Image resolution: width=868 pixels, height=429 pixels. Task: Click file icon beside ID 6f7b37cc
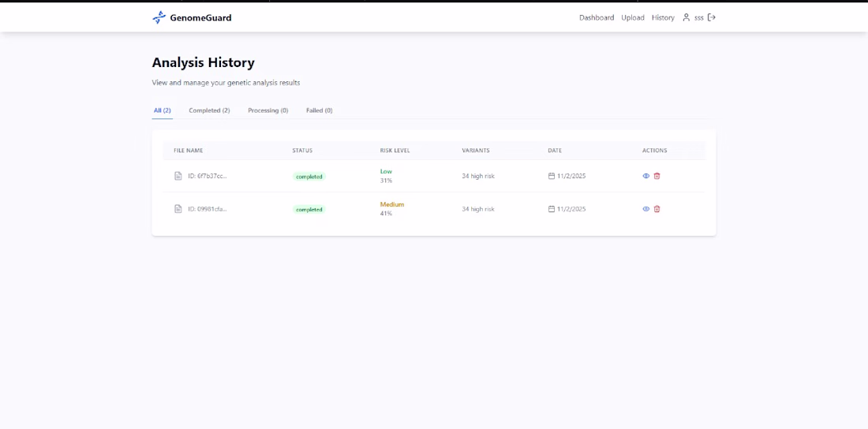pyautogui.click(x=178, y=176)
